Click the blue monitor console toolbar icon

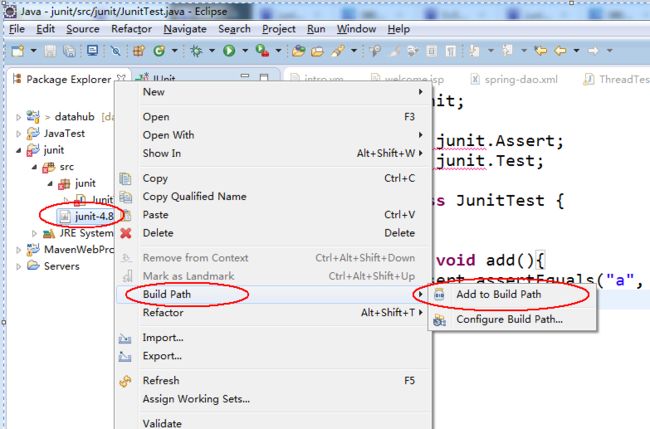pos(92,51)
